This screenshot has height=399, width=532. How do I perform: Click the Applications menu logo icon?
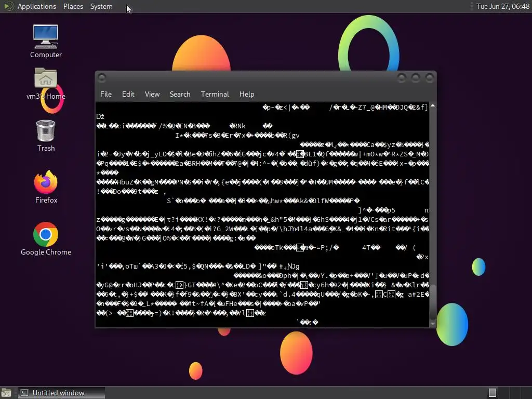pos(8,6)
